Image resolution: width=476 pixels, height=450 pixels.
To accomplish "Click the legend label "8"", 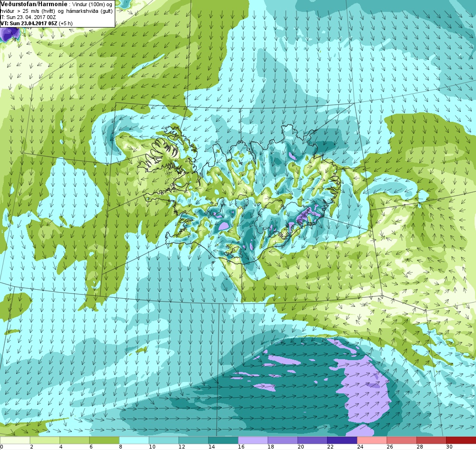I will coord(121,447).
